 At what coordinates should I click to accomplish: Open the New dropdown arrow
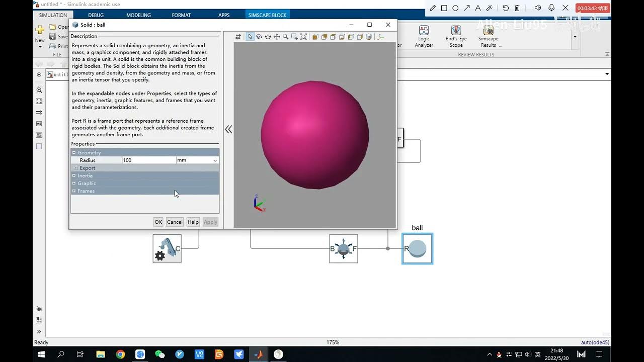point(40,47)
